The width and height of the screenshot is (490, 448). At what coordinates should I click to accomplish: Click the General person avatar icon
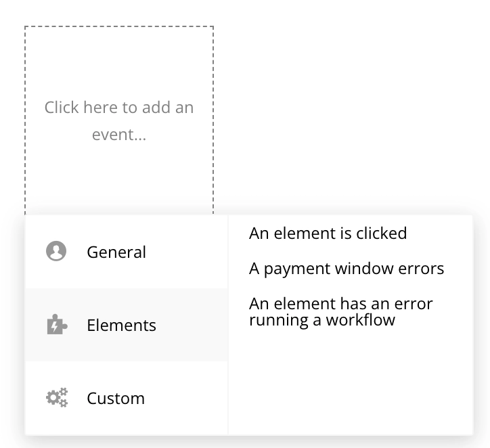point(56,252)
